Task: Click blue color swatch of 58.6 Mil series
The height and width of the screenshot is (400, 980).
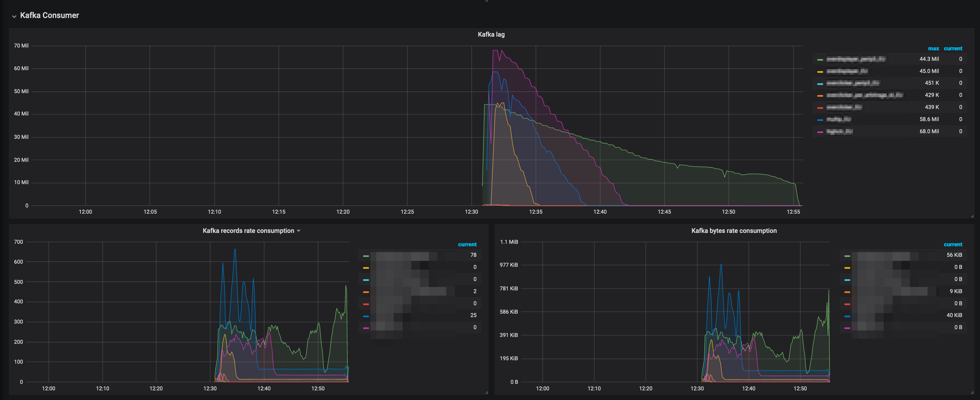Action: [820, 120]
